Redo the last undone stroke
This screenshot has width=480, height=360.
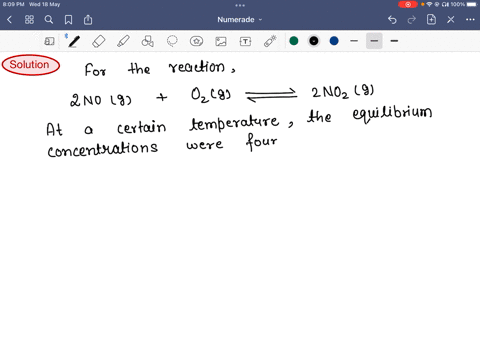[412, 20]
